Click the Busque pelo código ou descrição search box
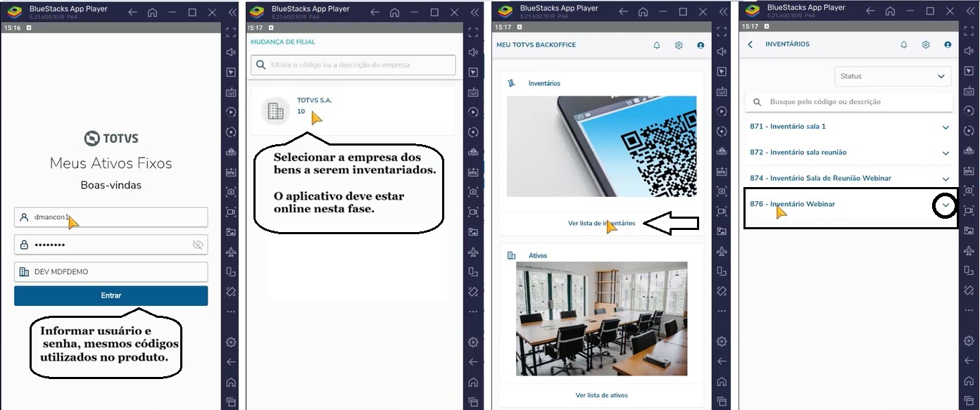This screenshot has width=980, height=410. (x=849, y=102)
